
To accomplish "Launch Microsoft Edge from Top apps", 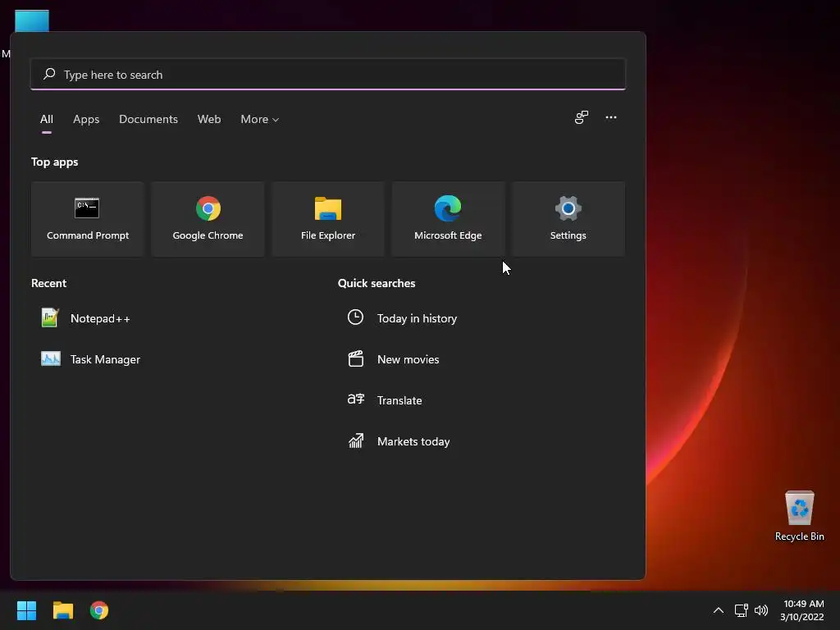I will point(448,219).
